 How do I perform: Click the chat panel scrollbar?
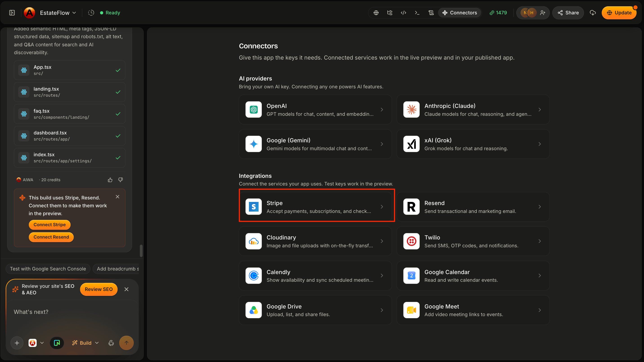tap(141, 251)
